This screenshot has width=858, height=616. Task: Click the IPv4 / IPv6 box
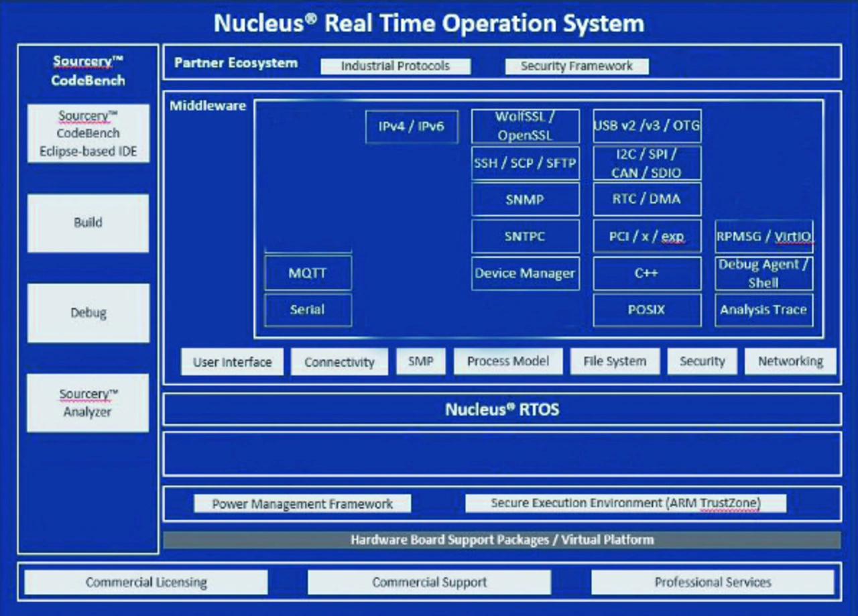pyautogui.click(x=412, y=126)
